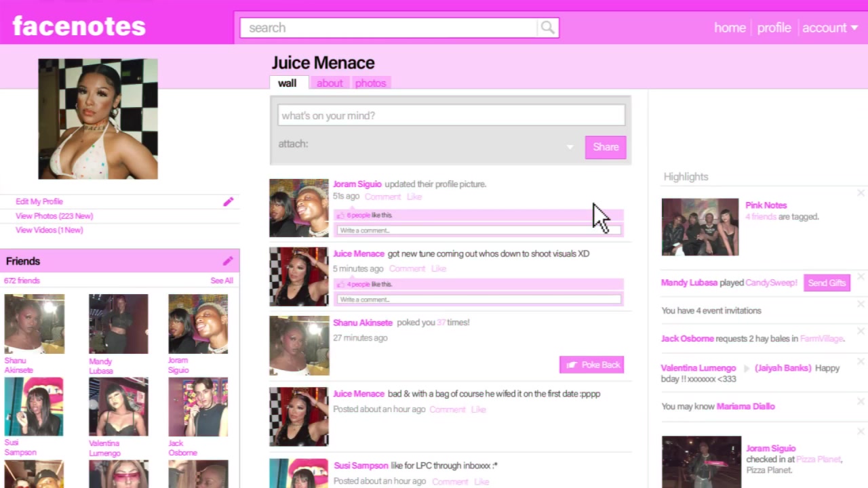Click '6 people' who like the post
868x488 pixels.
coord(359,216)
